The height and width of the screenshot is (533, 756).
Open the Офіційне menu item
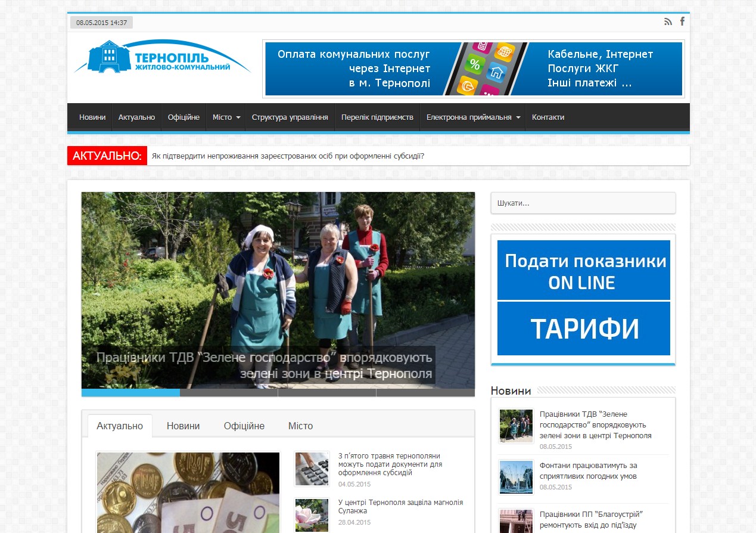pyautogui.click(x=183, y=117)
